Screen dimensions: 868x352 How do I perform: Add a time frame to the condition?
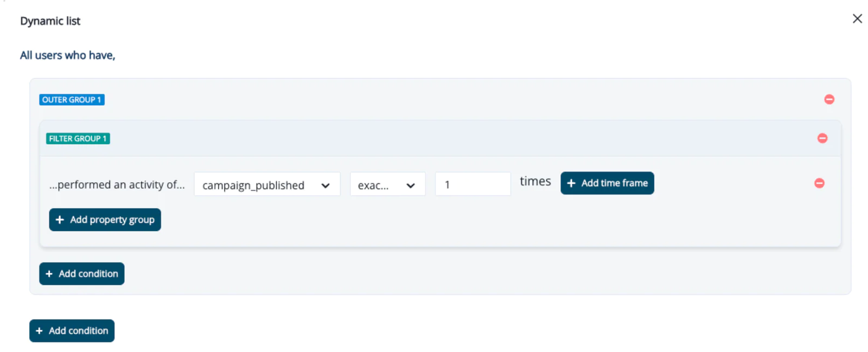pos(607,183)
